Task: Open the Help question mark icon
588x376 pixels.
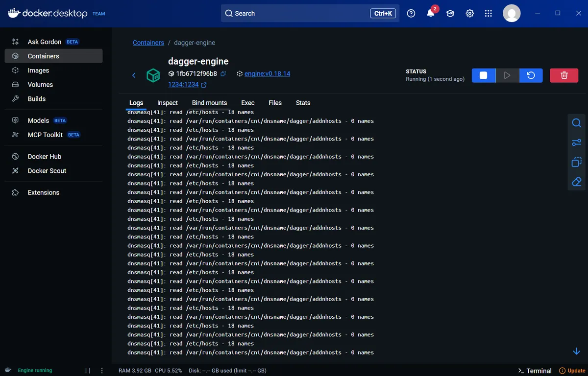Action: (411, 14)
